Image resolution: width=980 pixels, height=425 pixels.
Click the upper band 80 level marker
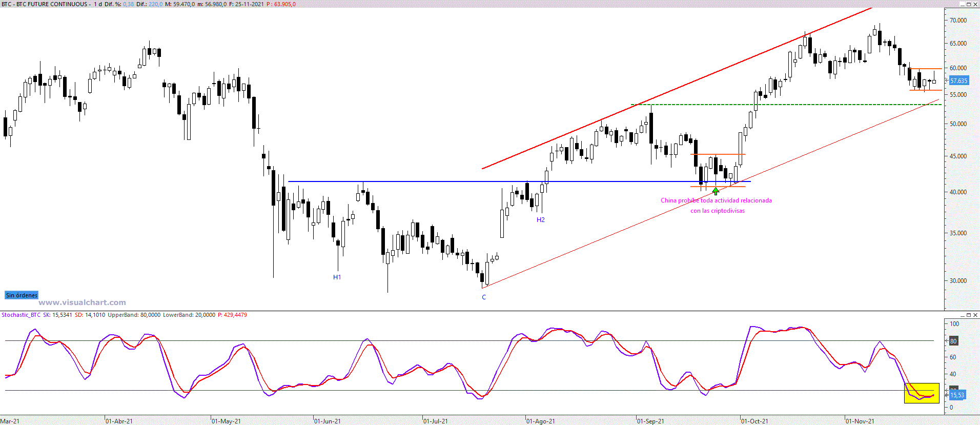pyautogui.click(x=953, y=341)
